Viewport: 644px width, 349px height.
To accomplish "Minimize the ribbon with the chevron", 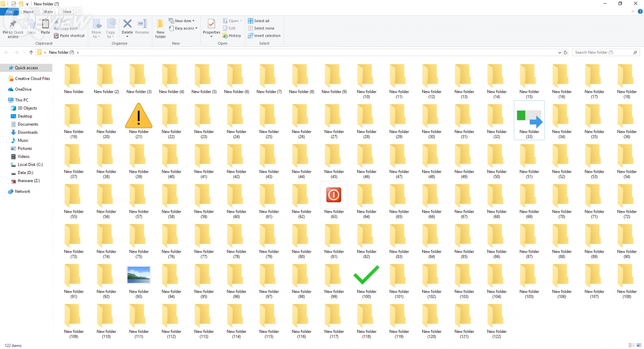I will (x=633, y=12).
